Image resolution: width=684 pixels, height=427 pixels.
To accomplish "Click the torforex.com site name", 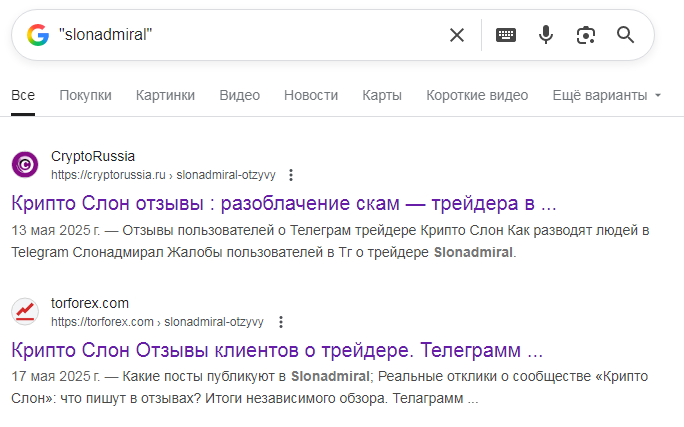I will 90,303.
